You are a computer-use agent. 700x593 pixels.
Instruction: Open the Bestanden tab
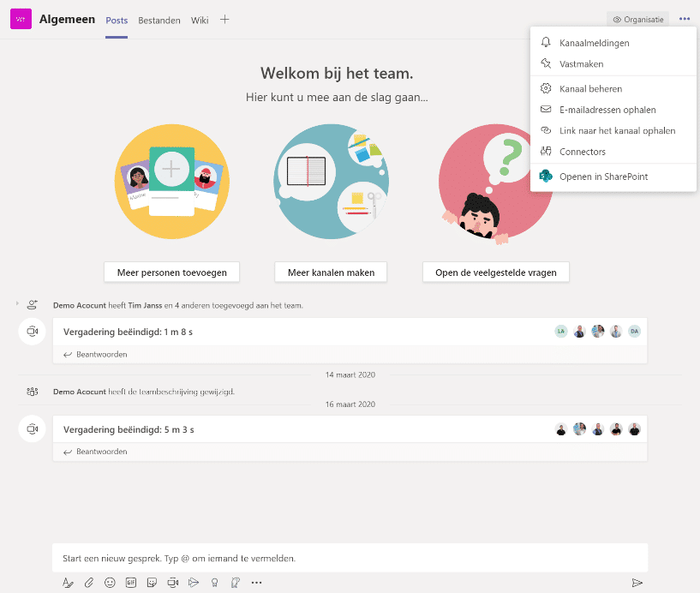pyautogui.click(x=159, y=20)
